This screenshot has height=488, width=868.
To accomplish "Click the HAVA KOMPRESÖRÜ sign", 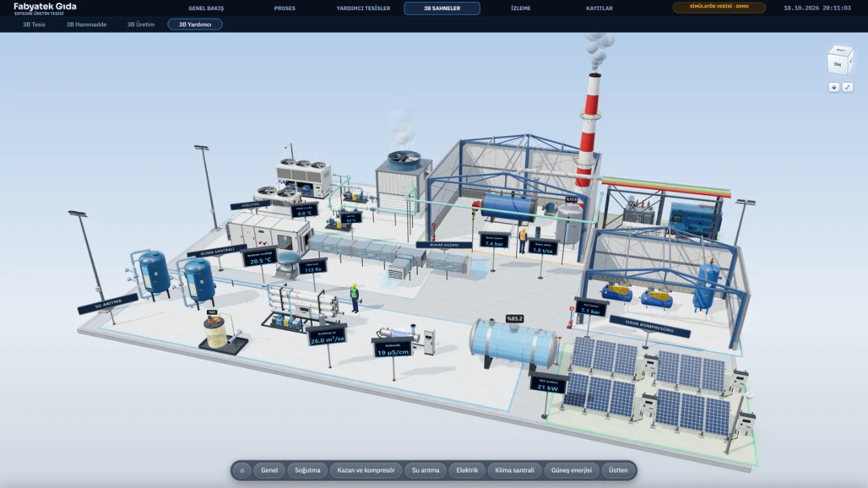I will point(650,326).
